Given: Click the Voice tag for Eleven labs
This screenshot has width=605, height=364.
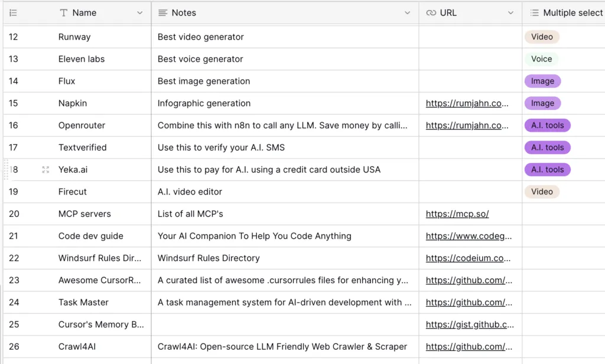Looking at the screenshot, I should [x=541, y=59].
